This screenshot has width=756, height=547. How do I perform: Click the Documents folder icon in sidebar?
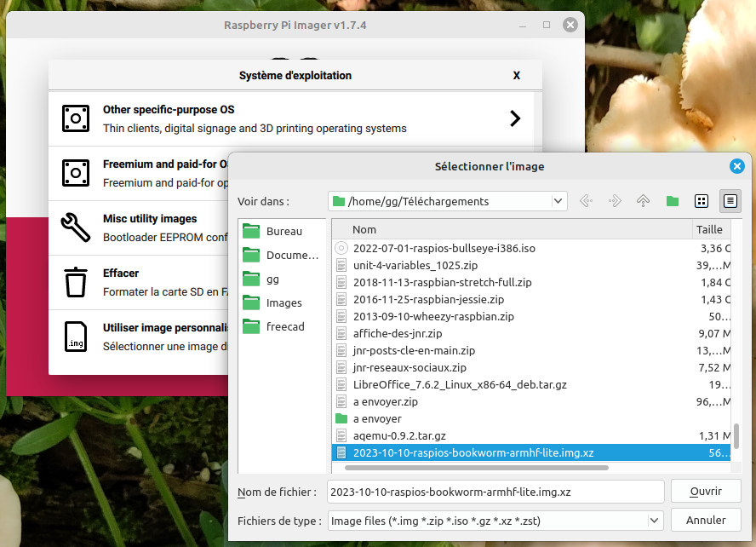[x=251, y=255]
